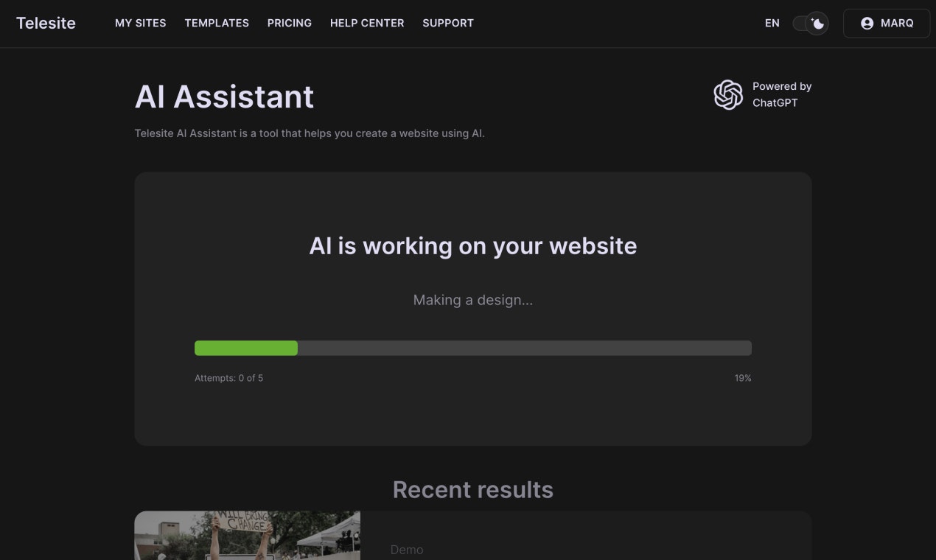The width and height of the screenshot is (936, 560).
Task: Click the 'Attempts: 0 of 5' label
Action: [x=228, y=377]
